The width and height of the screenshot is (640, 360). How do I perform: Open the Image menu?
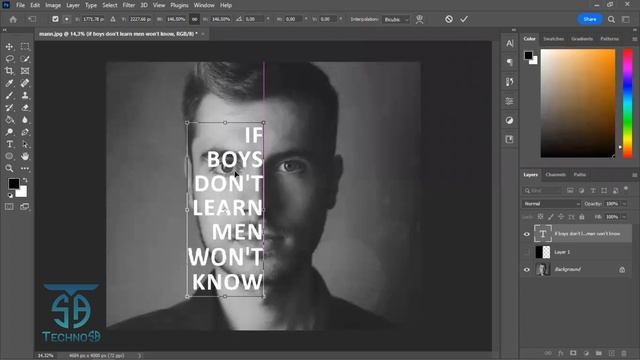[53, 5]
